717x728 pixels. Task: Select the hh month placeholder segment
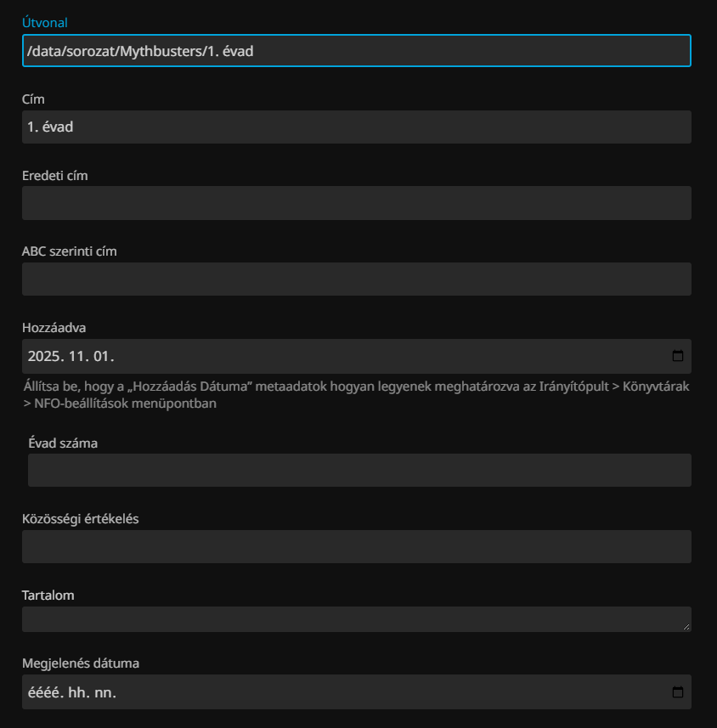76,692
